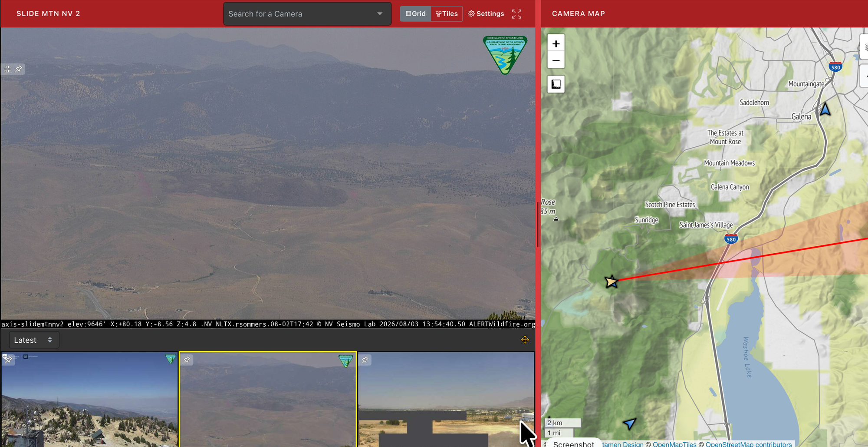Click the 580 shield near Saint James's Village

pos(731,239)
